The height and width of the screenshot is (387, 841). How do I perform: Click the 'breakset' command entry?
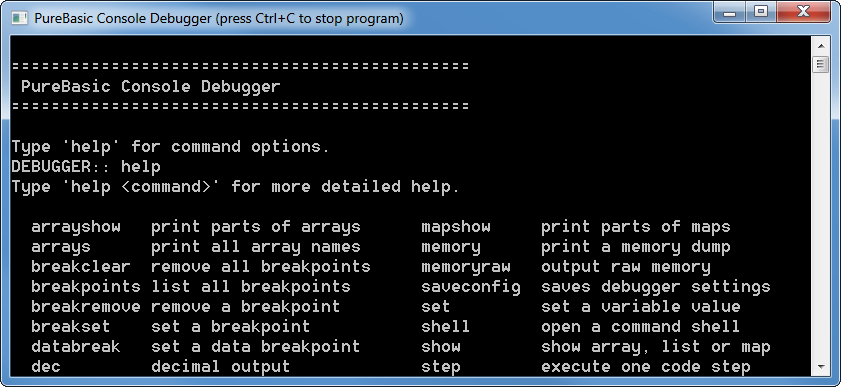(71, 326)
